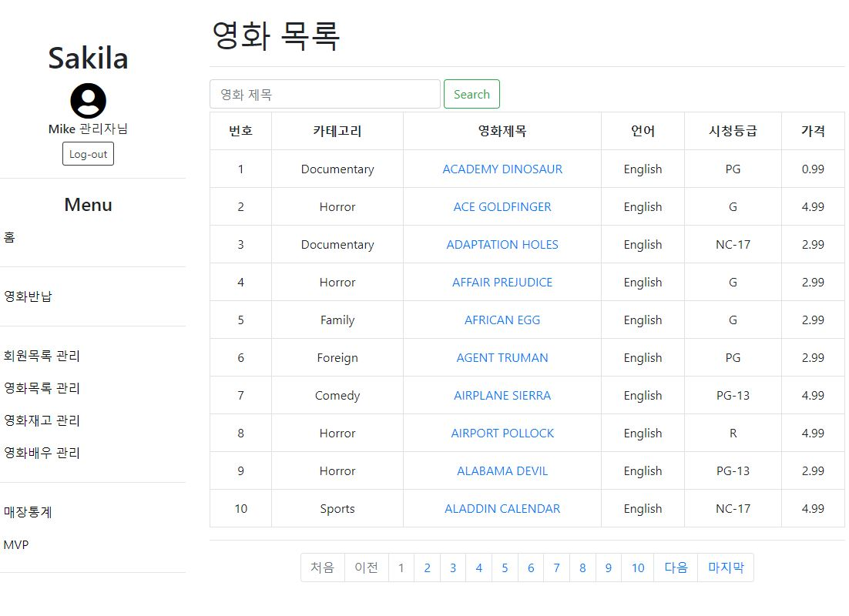Jump to page 10 in pagination

(638, 567)
